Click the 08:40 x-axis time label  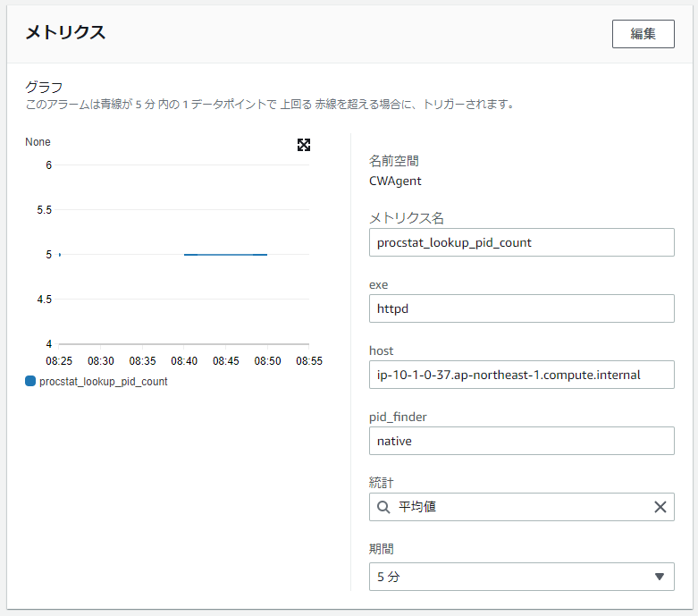pyautogui.click(x=184, y=361)
